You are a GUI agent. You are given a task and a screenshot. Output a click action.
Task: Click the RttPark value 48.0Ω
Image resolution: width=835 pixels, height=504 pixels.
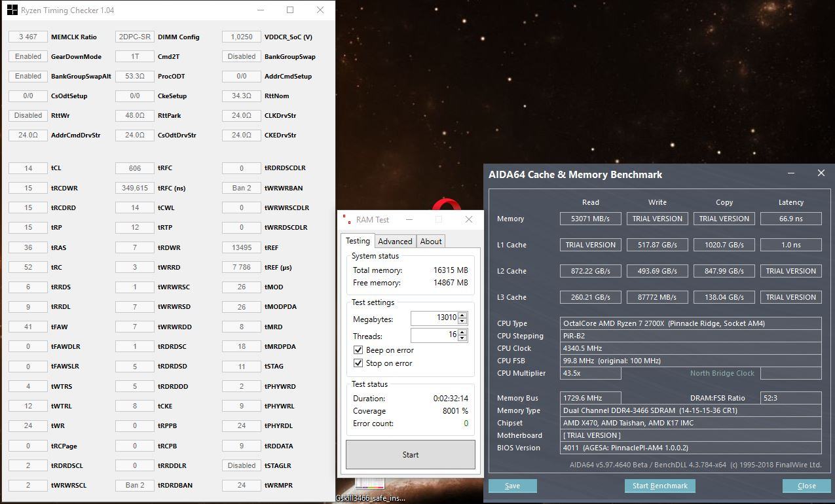135,115
